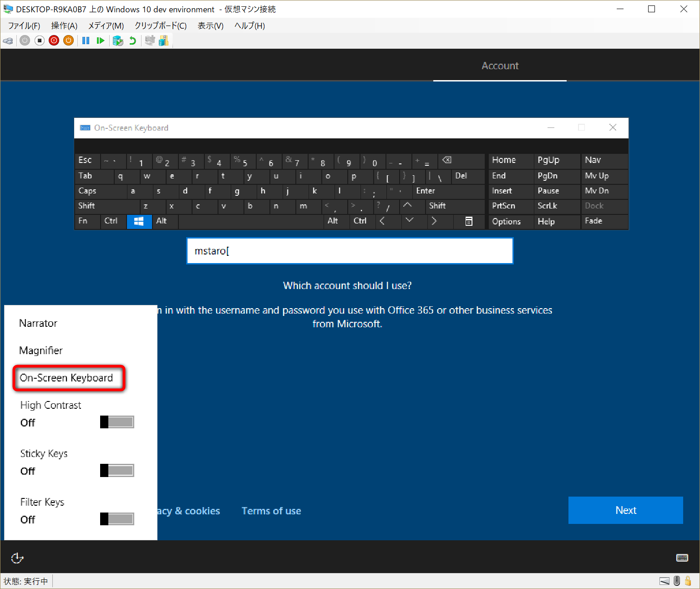Revert the virtual machine to previous checkpoint
The width and height of the screenshot is (700, 589).
(132, 41)
